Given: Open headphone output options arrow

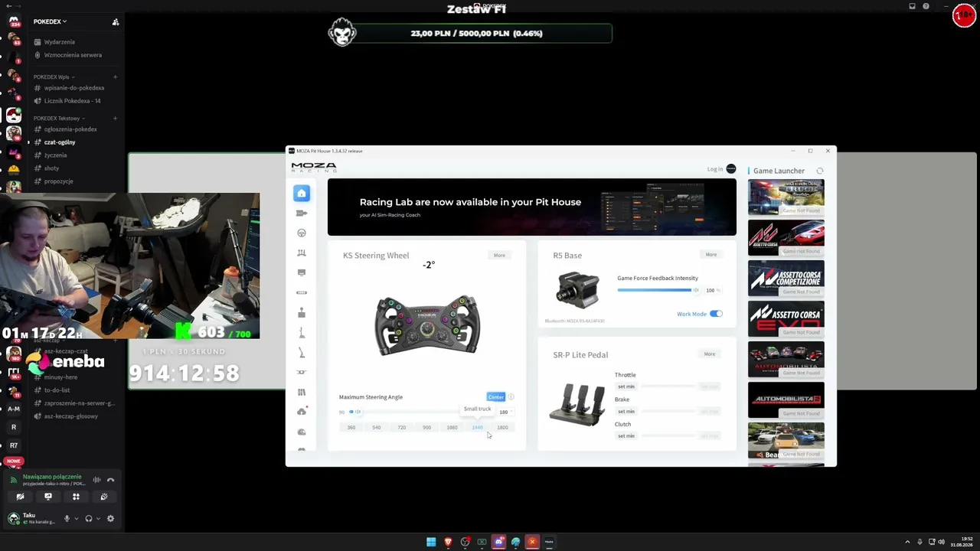Looking at the screenshot, I should 98,519.
